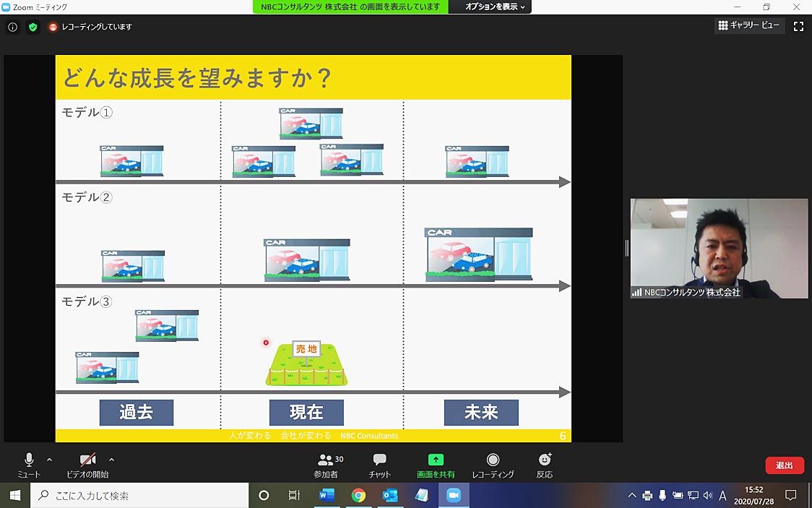This screenshot has width=812, height=508.
Task: Show hidden system tray icons
Action: 632,496
